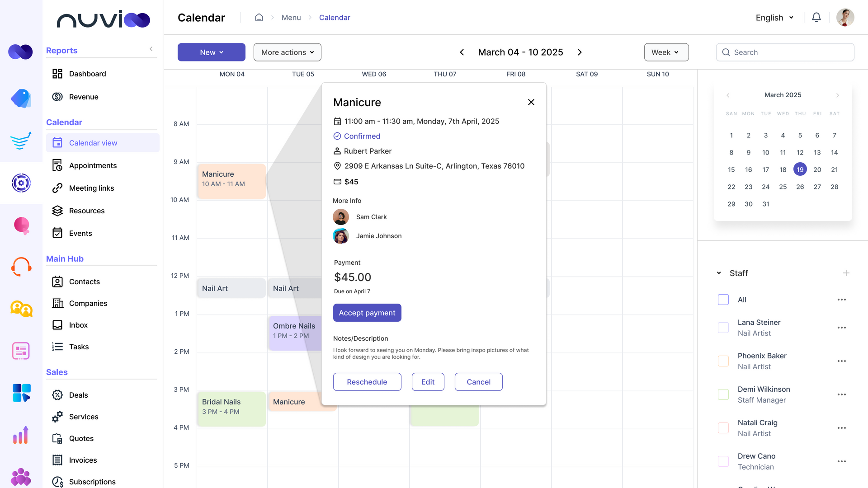The height and width of the screenshot is (488, 868).
Task: Check the checkbox for Phoenix Baker
Action: 723,361
